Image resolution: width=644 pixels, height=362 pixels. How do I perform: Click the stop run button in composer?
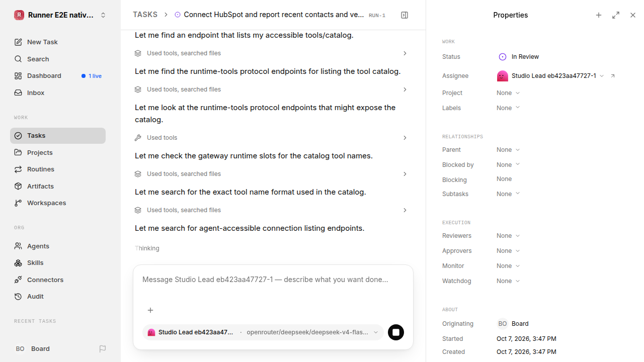396,332
